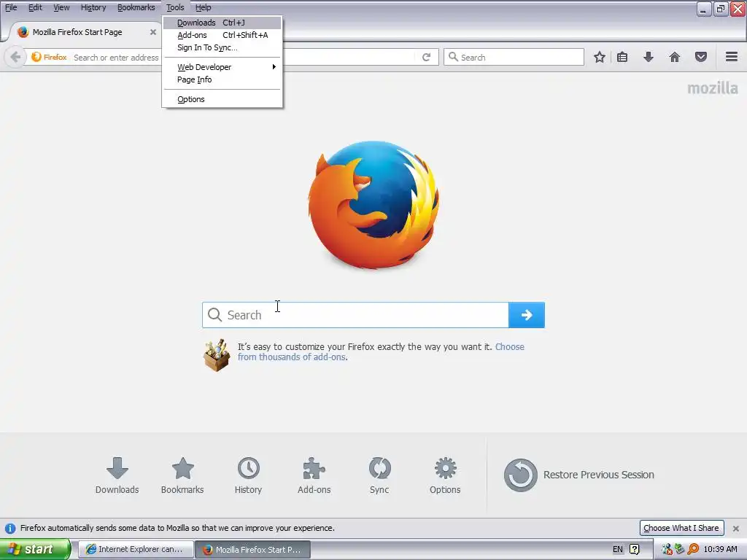Open the Bookmarks menu
747x560 pixels.
[136, 7]
